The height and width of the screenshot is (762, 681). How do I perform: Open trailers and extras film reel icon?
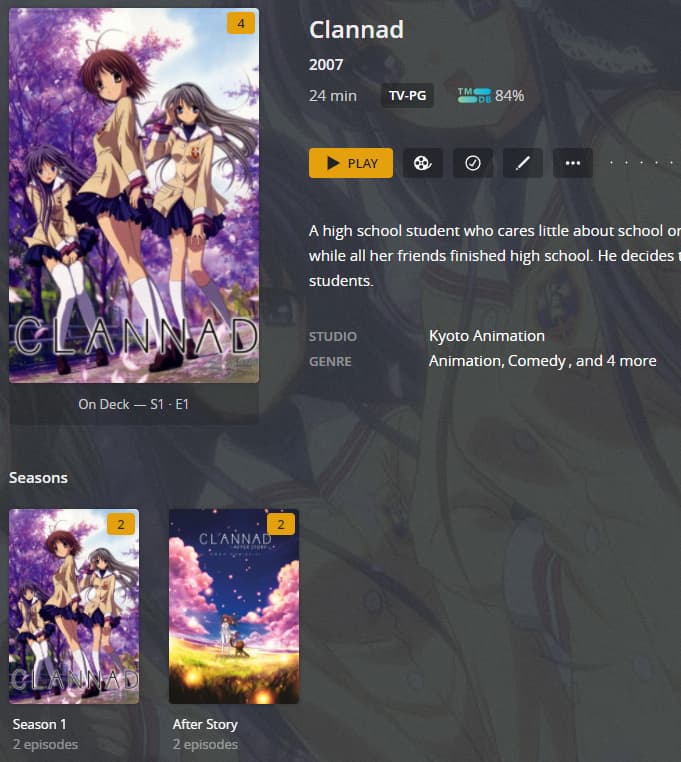click(422, 163)
